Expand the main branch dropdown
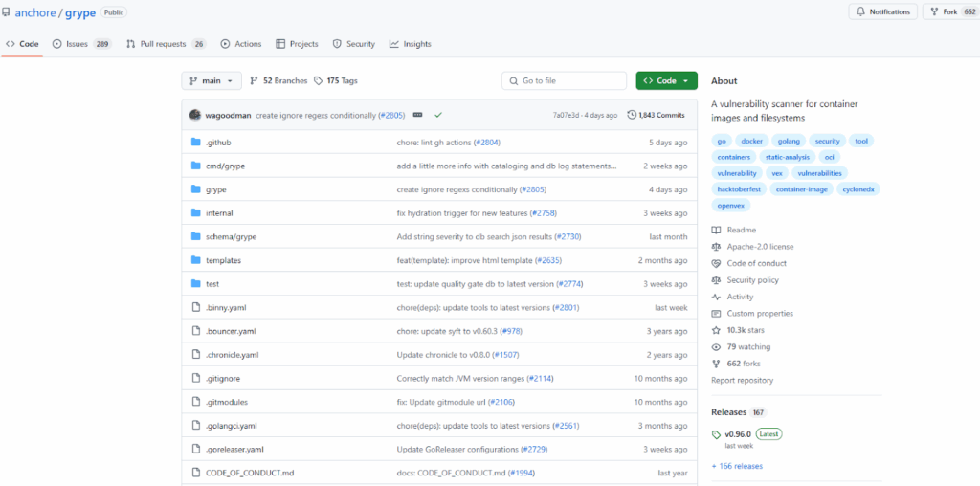Image resolution: width=980 pixels, height=486 pixels. tap(212, 81)
